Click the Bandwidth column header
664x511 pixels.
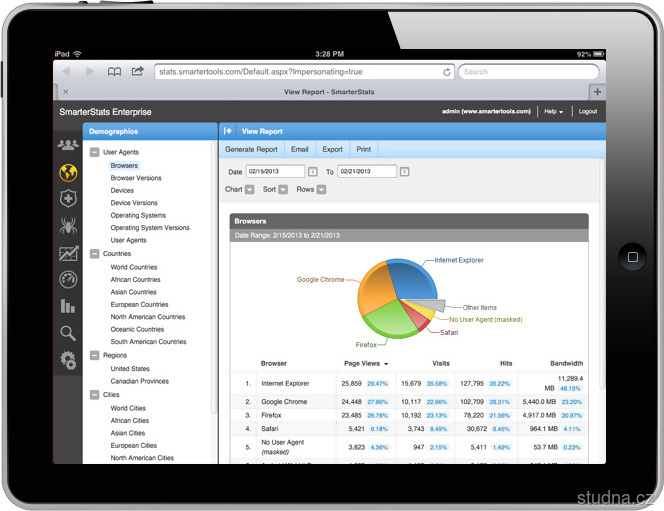point(566,363)
